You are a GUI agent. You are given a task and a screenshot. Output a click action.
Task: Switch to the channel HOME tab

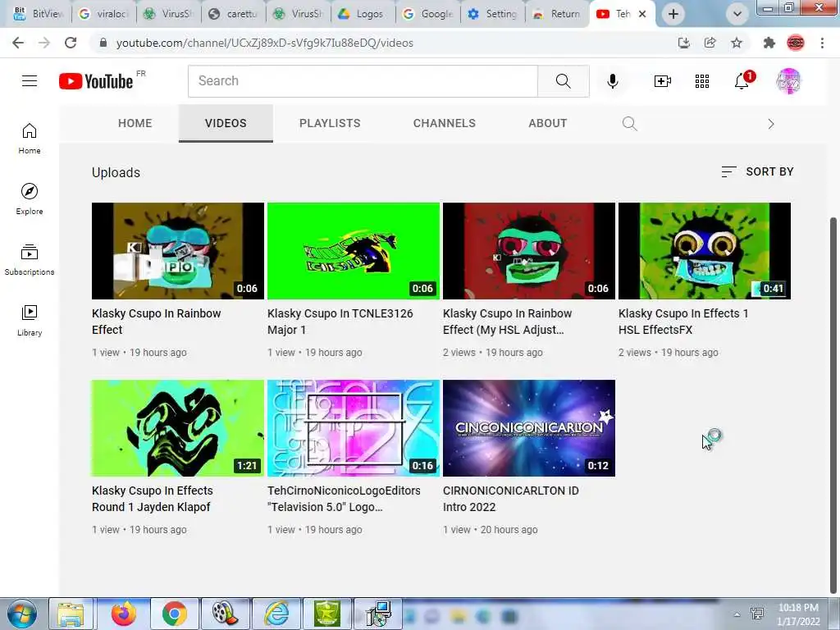pyautogui.click(x=135, y=123)
